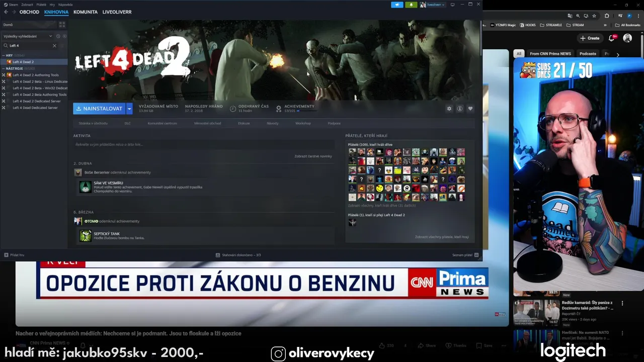Open the Stránka v obchodu link

pos(93,123)
